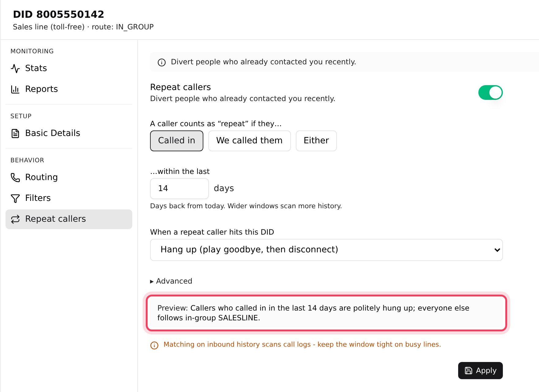The height and width of the screenshot is (392, 539).
Task: Open the repeat caller action dropdown
Action: [x=326, y=250]
